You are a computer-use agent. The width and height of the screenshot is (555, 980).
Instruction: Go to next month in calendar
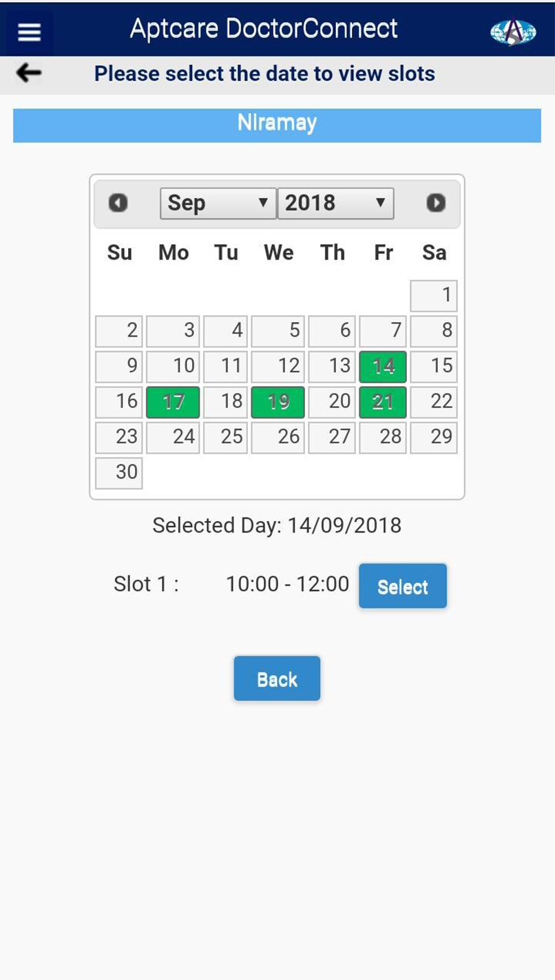[436, 203]
